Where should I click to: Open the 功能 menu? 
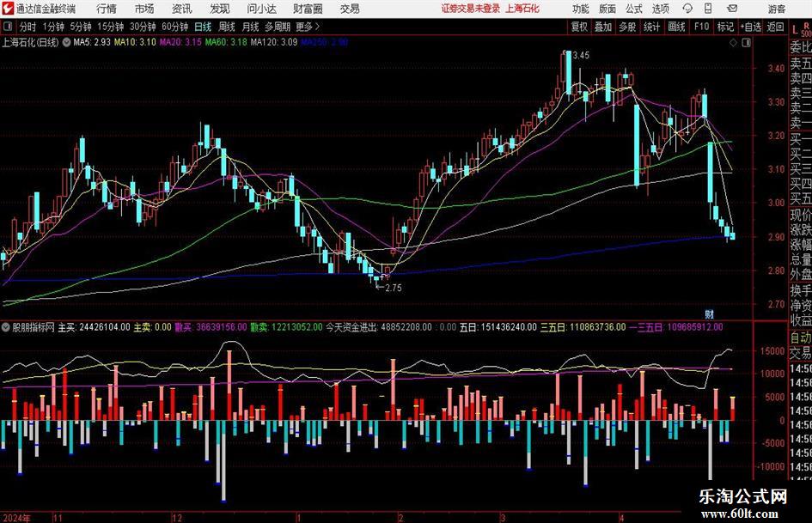point(581,9)
